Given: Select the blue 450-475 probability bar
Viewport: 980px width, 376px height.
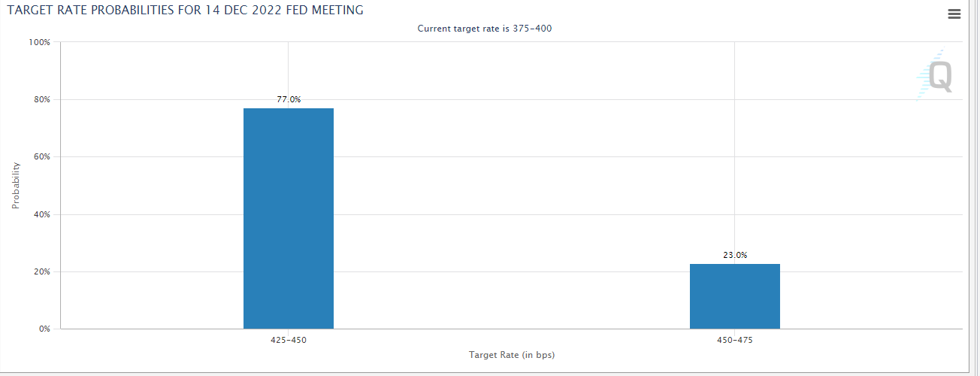Looking at the screenshot, I should point(735,296).
